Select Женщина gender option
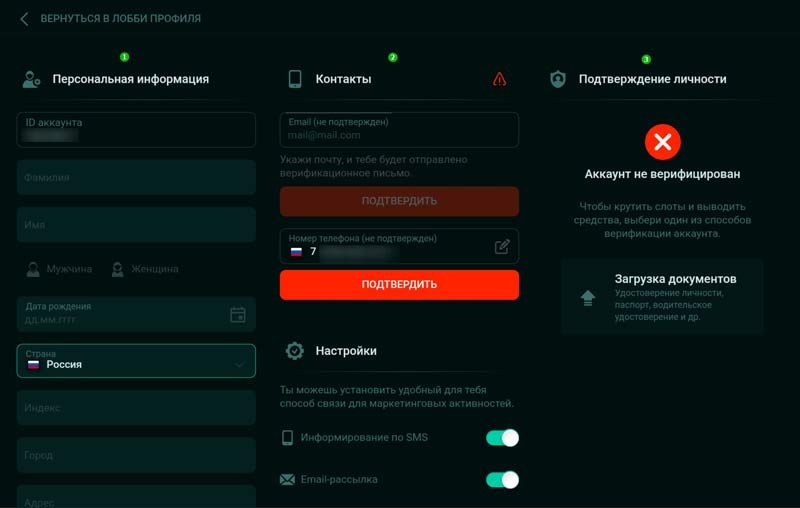 (x=145, y=268)
